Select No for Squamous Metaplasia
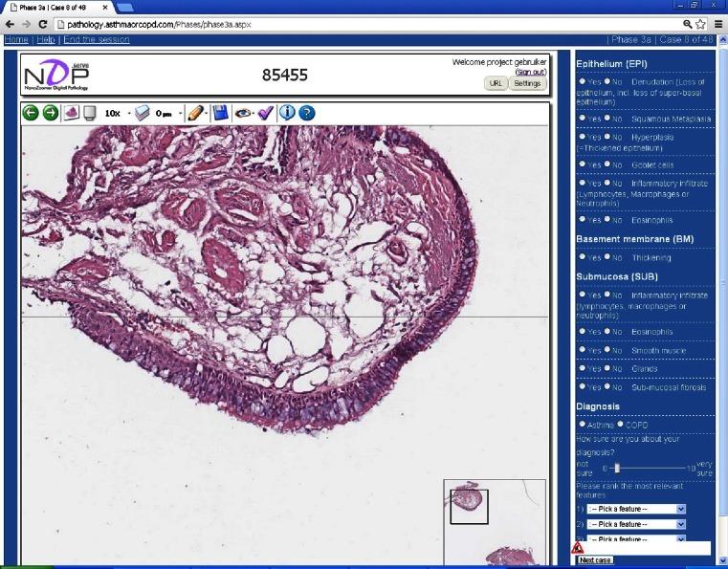 coord(607,118)
